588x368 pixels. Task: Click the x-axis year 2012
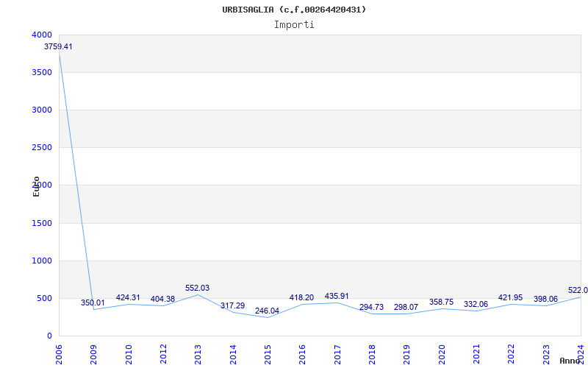pyautogui.click(x=163, y=355)
